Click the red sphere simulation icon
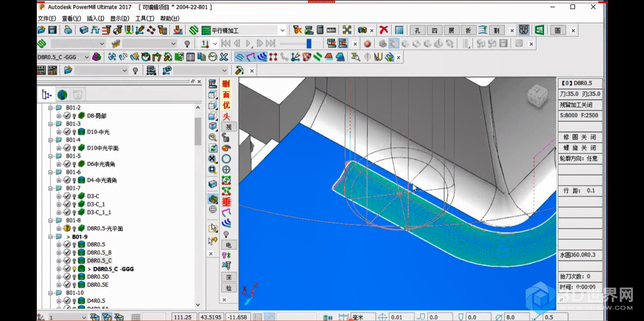644x321 pixels. [367, 44]
